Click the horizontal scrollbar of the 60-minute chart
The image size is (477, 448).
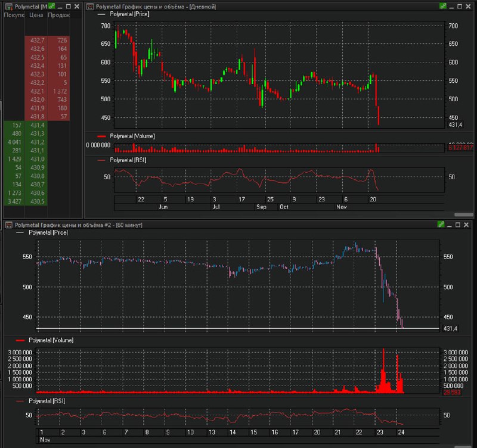click(464, 447)
